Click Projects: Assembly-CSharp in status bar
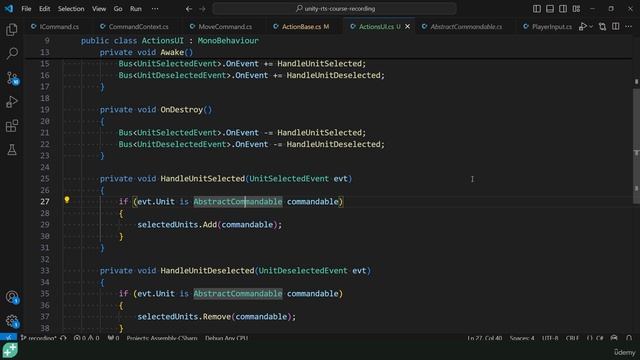Viewport: 640px width, 360px height. (x=162, y=338)
